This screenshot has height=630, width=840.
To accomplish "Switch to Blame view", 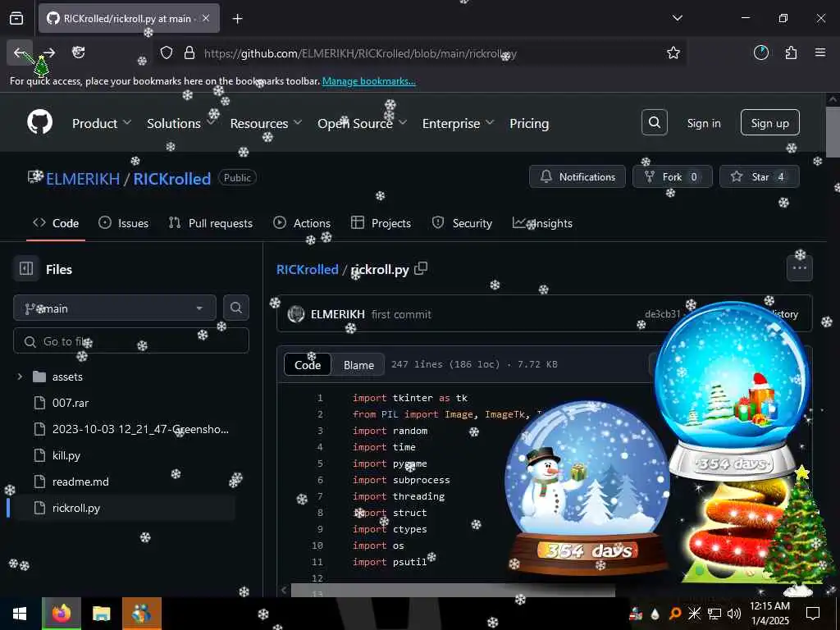I will point(359,365).
